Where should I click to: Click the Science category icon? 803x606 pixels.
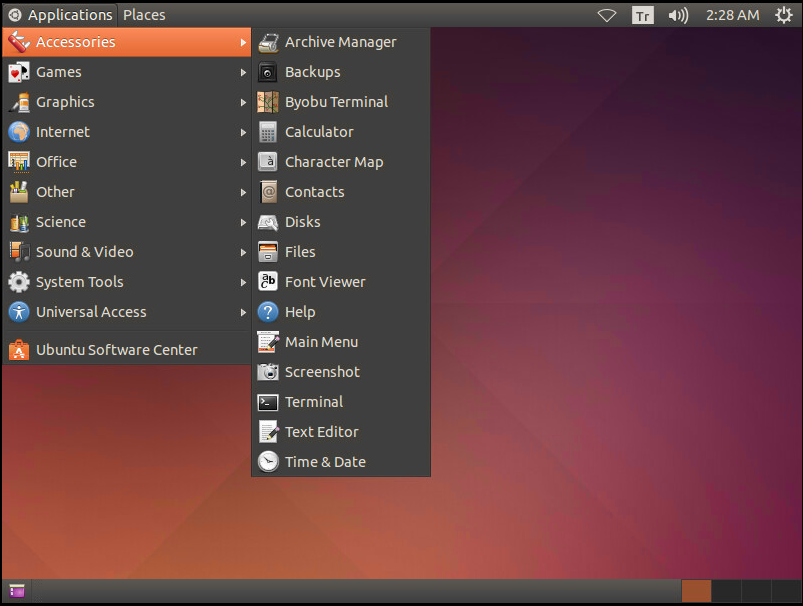19,222
